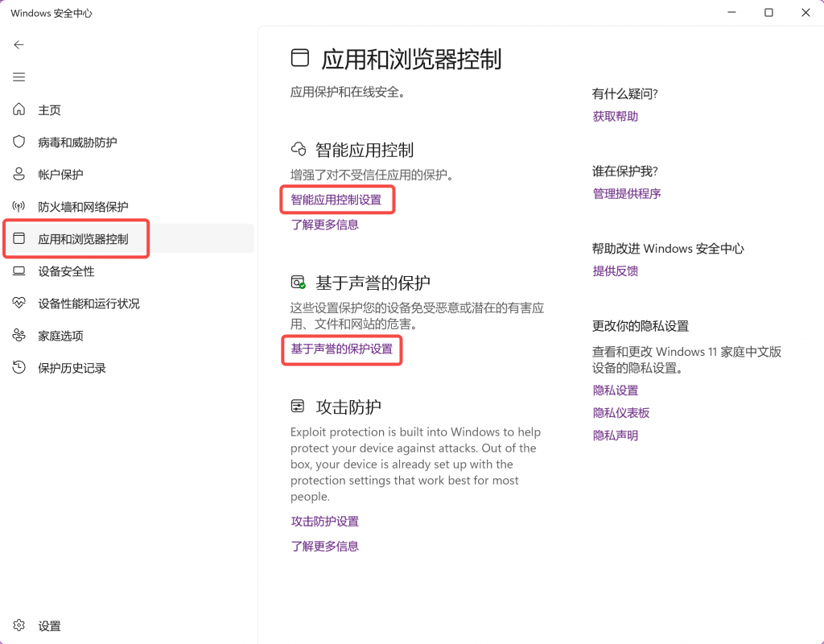Click the history clock icon for 保护历史记录
824x644 pixels.
(x=19, y=368)
